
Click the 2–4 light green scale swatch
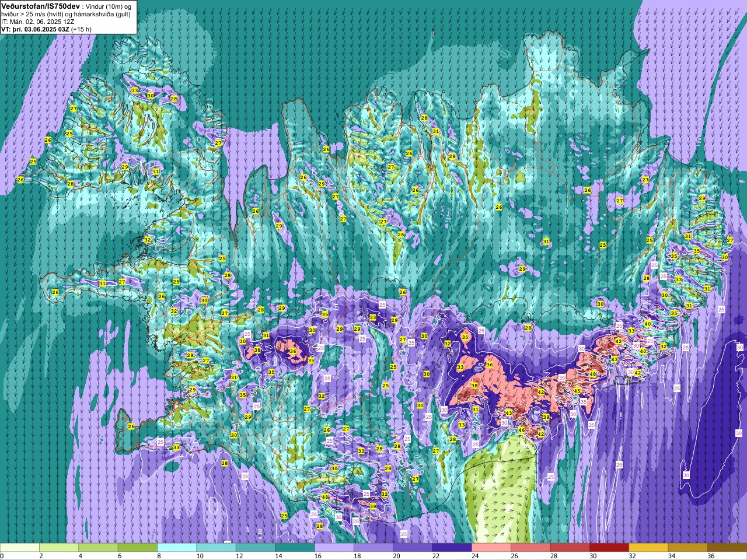tap(59, 548)
